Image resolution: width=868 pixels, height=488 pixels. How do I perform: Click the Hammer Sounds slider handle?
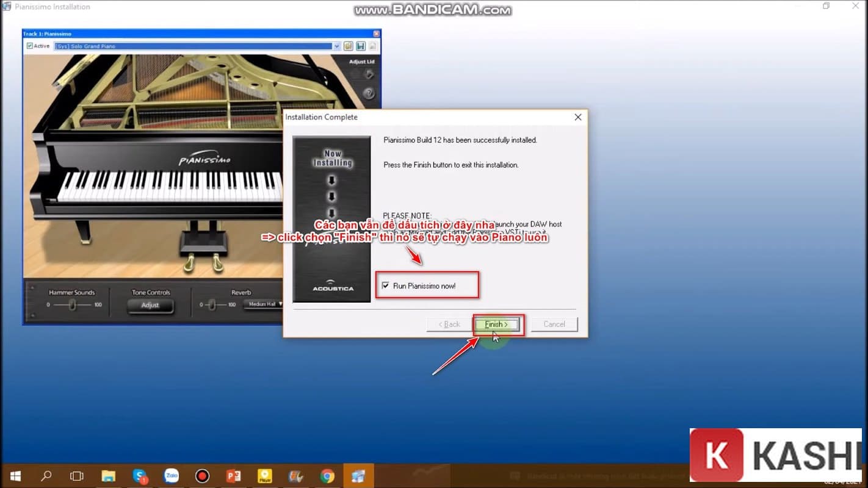(x=72, y=304)
